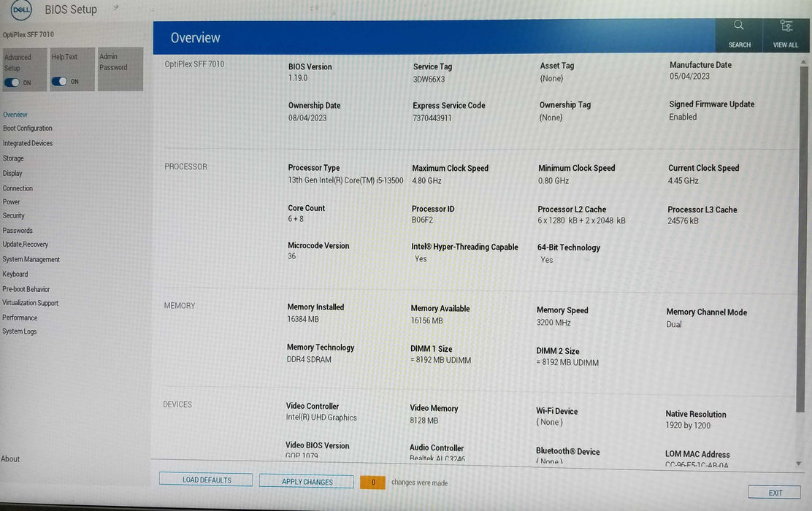Go to Display settings
This screenshot has height=511, width=812.
point(12,173)
